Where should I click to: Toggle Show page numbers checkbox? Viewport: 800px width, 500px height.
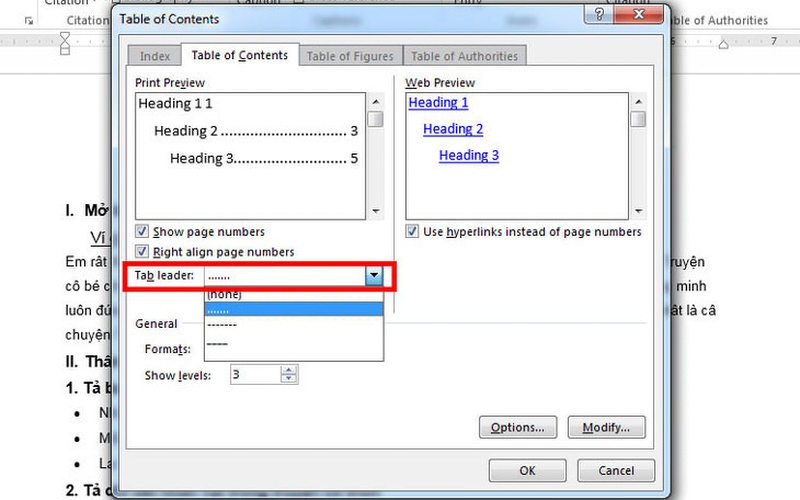point(142,231)
